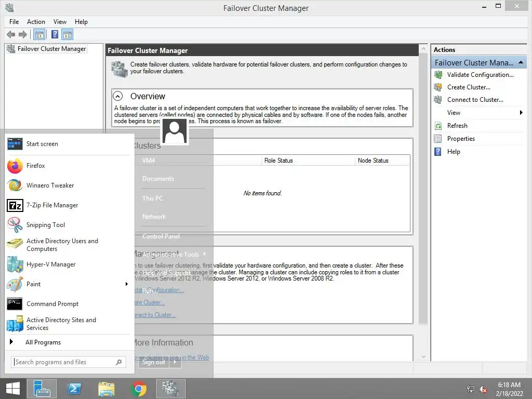Open File Explorer from the taskbar

[106, 389]
